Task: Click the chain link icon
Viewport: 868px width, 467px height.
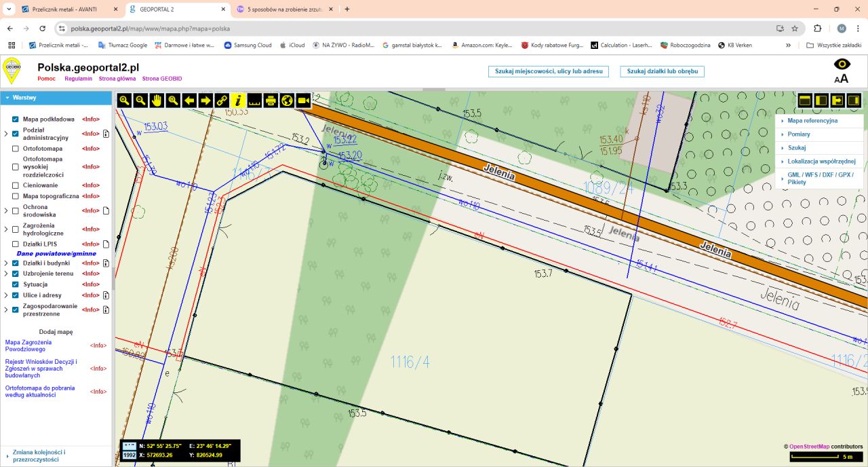Action: (222, 100)
